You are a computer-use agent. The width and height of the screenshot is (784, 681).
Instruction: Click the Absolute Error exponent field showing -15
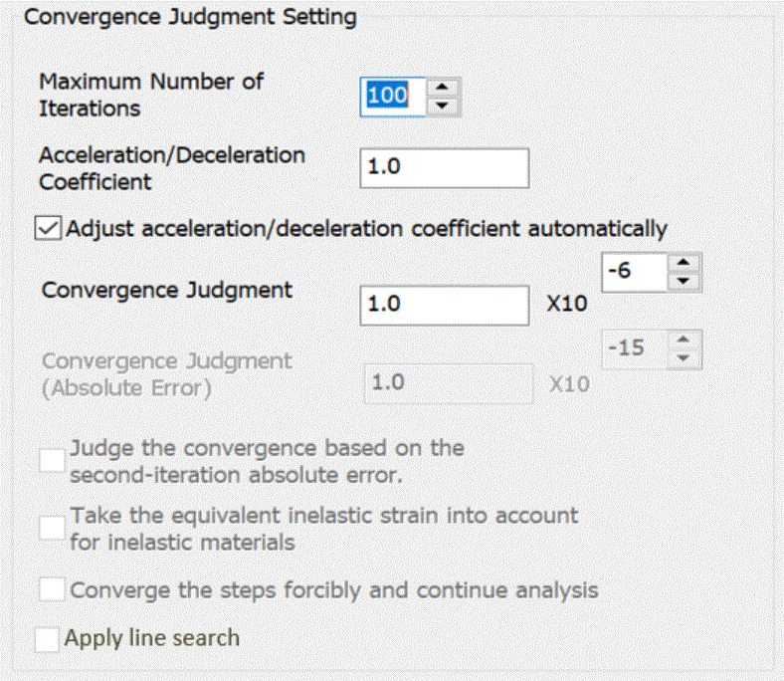633,349
